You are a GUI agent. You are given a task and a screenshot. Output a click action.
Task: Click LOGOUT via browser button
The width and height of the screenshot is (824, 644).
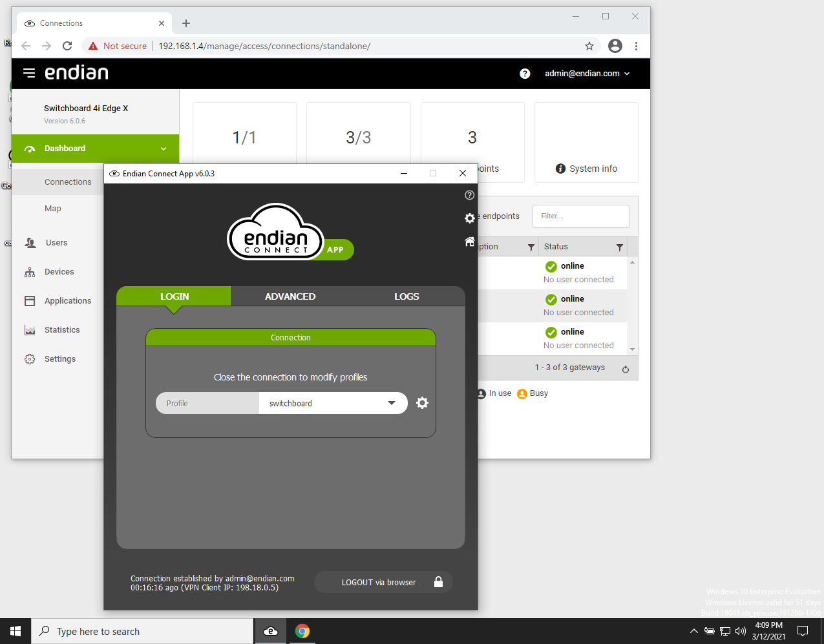[x=383, y=582]
